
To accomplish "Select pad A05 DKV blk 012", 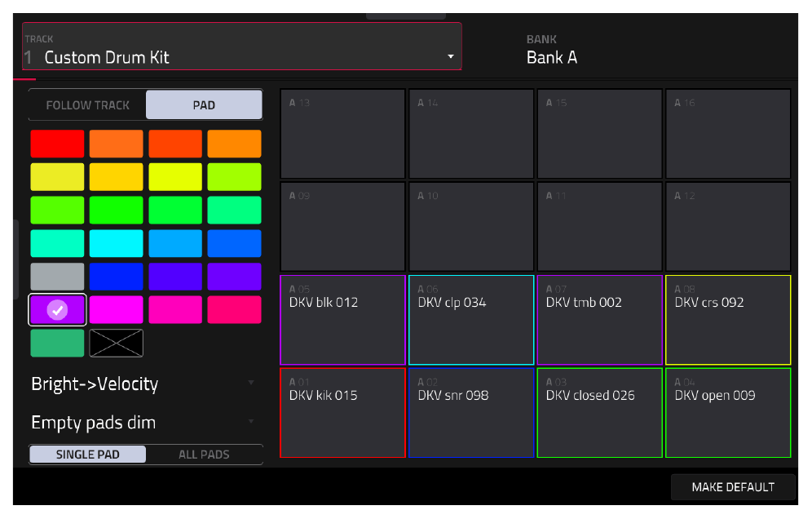I will coord(342,320).
